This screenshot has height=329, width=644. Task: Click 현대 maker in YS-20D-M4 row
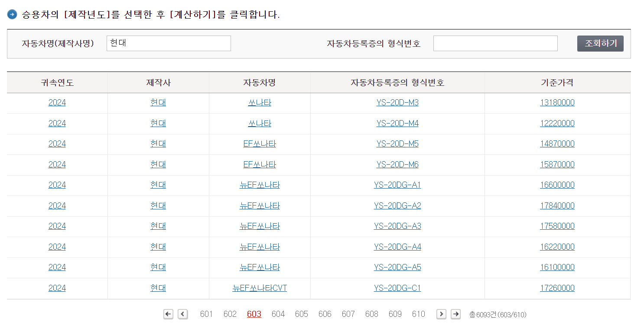point(158,124)
